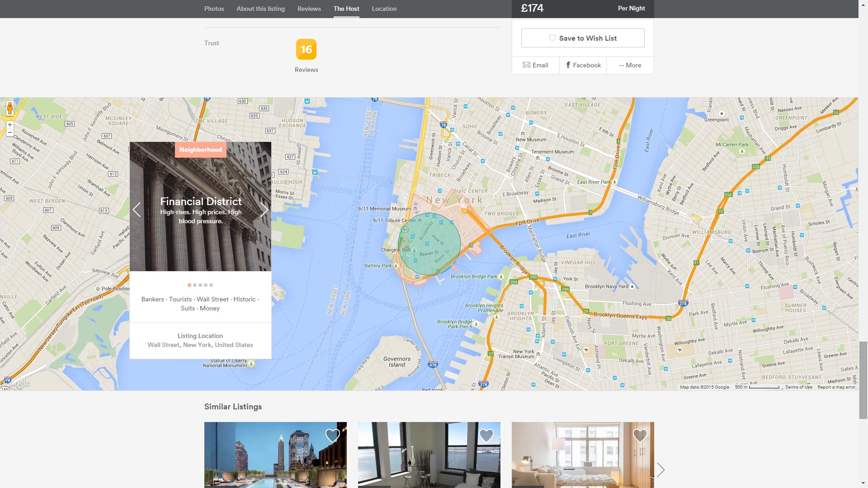Click the Facebook share icon

pos(582,64)
